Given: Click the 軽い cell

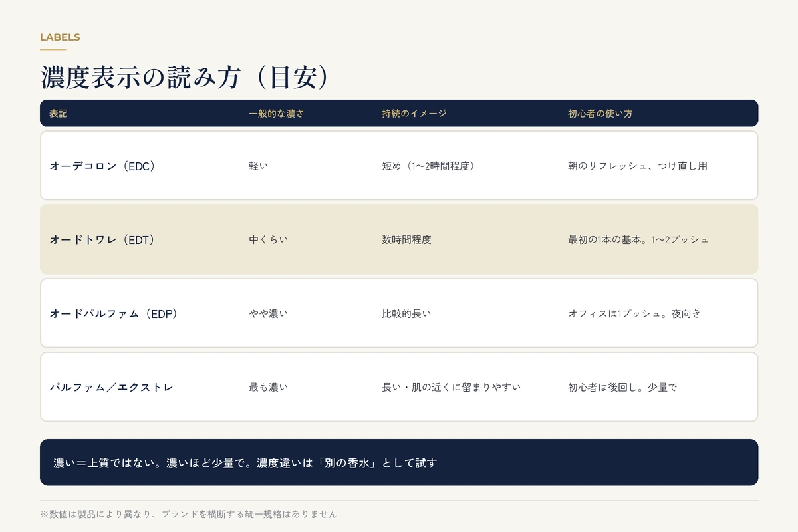Looking at the screenshot, I should [x=259, y=166].
